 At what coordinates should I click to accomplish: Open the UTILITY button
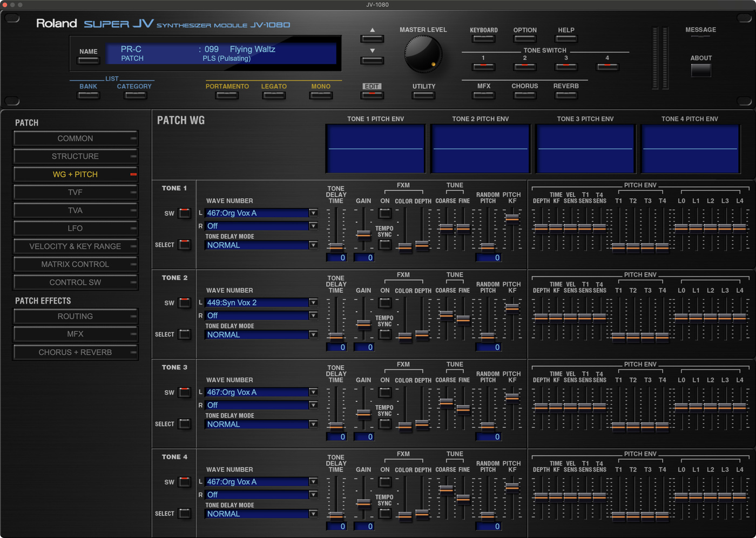click(x=423, y=96)
